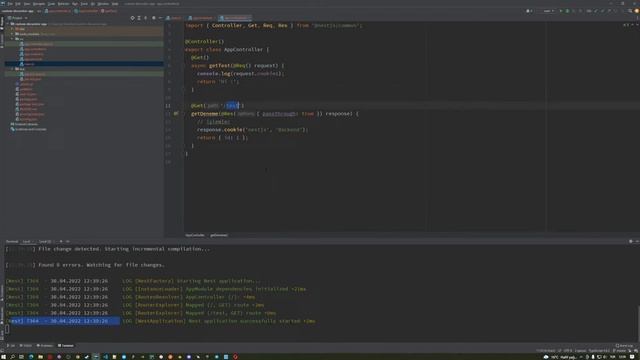Open the run configuration dropdown
Image resolution: width=640 pixels, height=360 pixels.
(x=548, y=11)
